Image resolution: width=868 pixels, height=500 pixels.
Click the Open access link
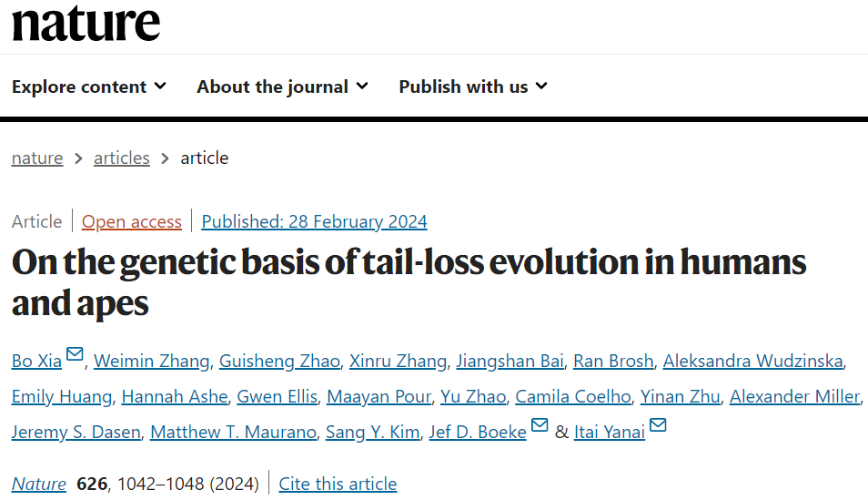131,221
